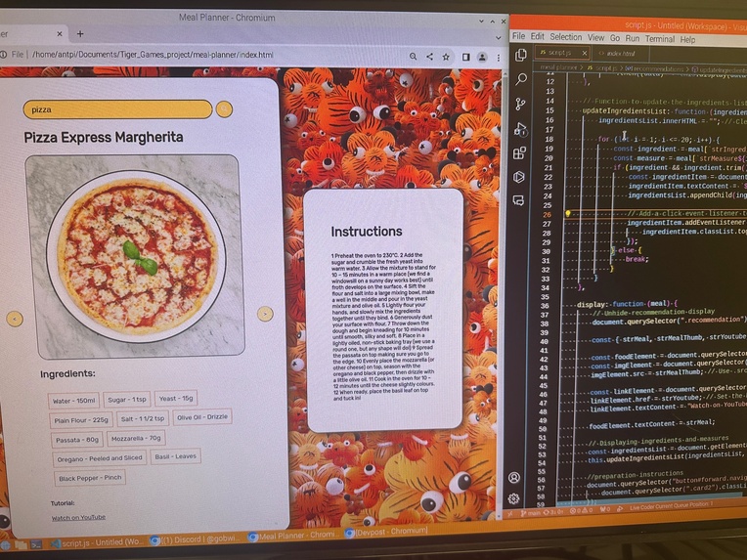
Task: Open the Source Control view
Action: [520, 104]
